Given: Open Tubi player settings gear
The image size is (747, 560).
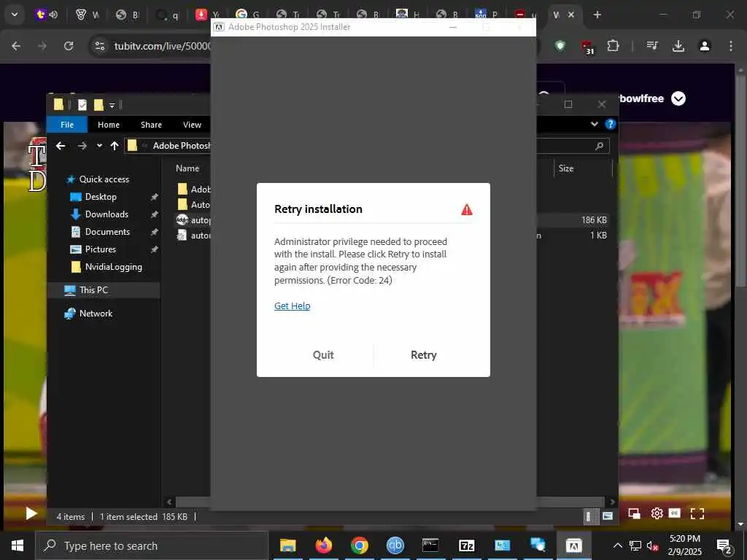Looking at the screenshot, I should 657,513.
